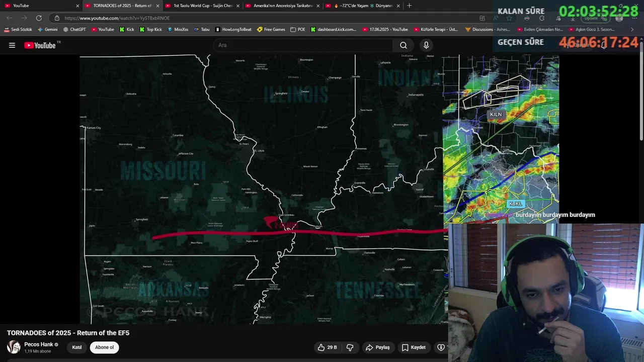This screenshot has width=644, height=362.
Task: Open a new browser tab with plus
Action: click(409, 6)
